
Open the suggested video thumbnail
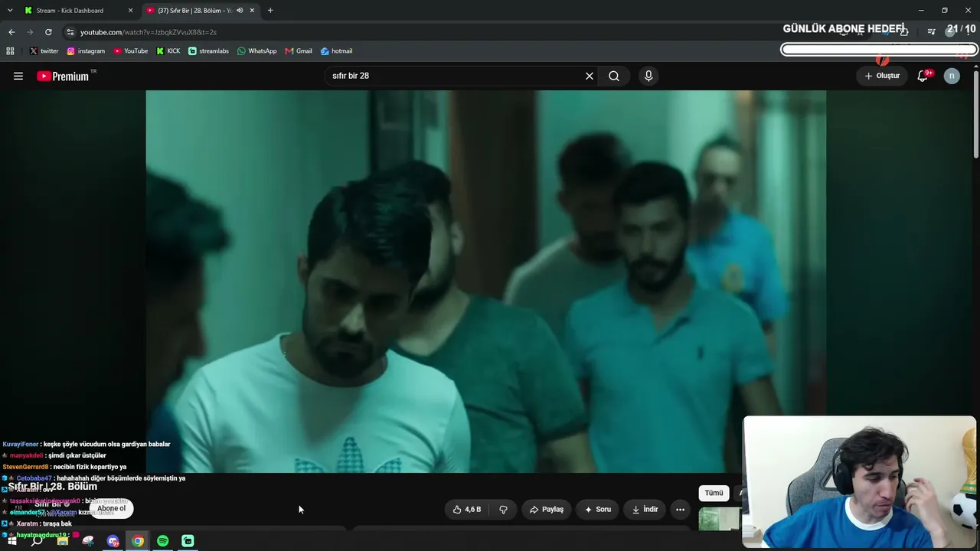719,519
